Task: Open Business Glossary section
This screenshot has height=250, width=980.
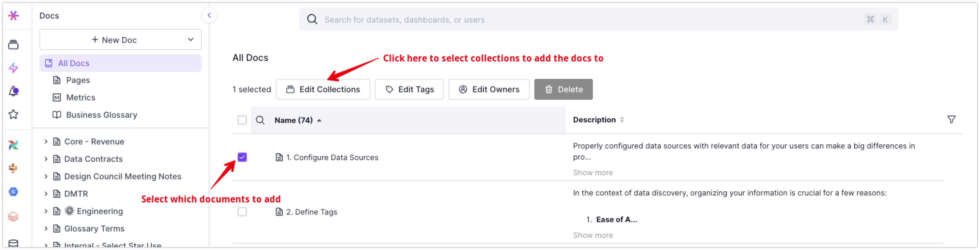Action: tap(102, 115)
